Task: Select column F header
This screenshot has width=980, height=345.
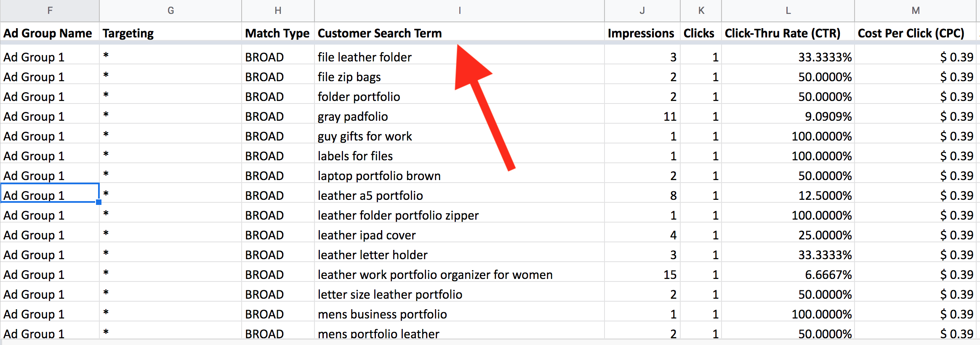Action: [x=50, y=11]
